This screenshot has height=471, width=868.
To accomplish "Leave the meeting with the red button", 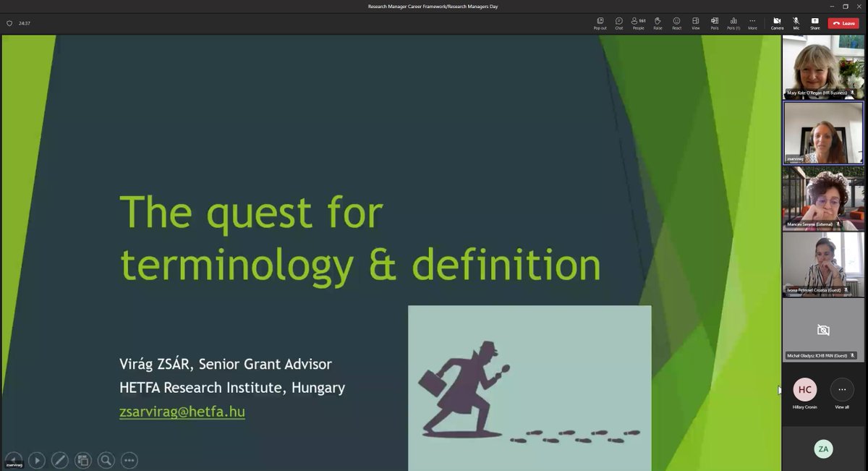I will pos(843,23).
